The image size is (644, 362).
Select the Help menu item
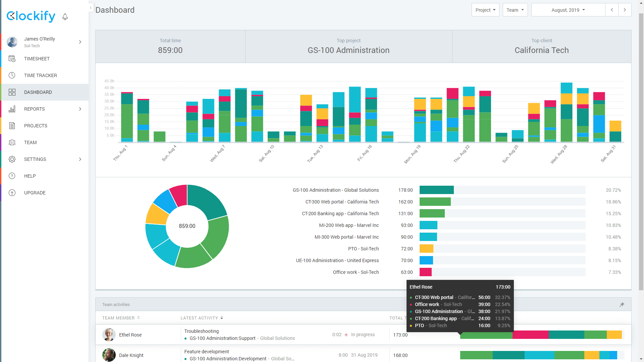point(30,176)
